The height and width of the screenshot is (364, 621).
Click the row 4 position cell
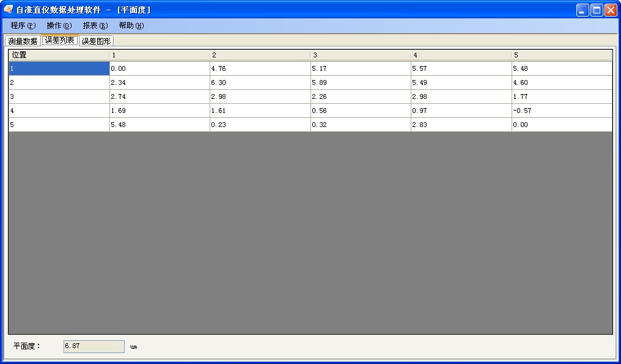click(x=59, y=111)
